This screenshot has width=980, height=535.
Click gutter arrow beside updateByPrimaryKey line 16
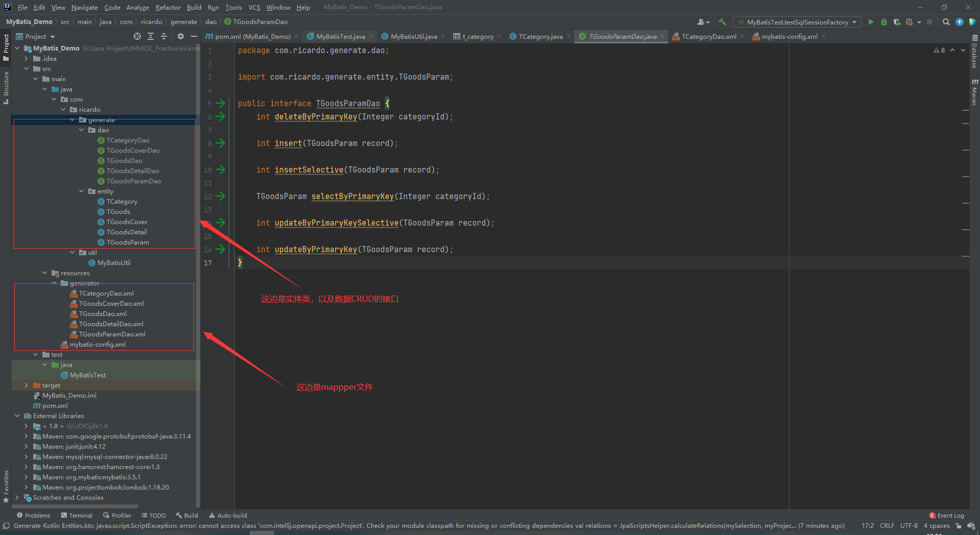(220, 249)
